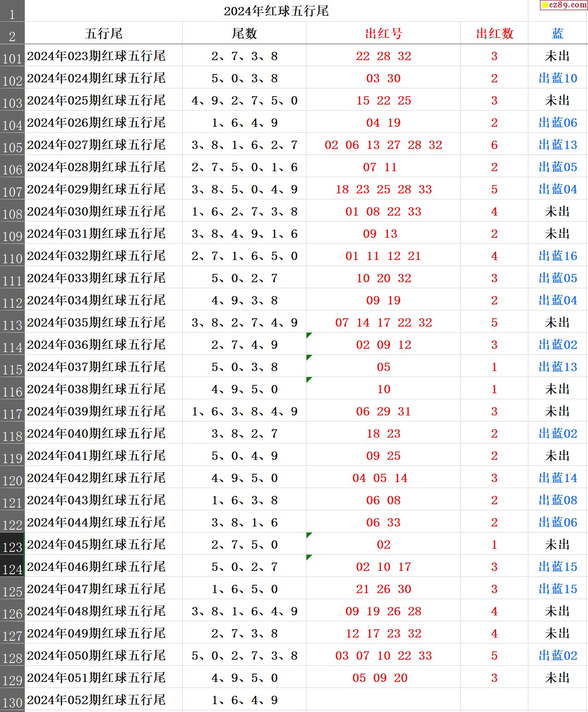Click red numbers 18 23 25 28 33
588x712 pixels.
(383, 189)
